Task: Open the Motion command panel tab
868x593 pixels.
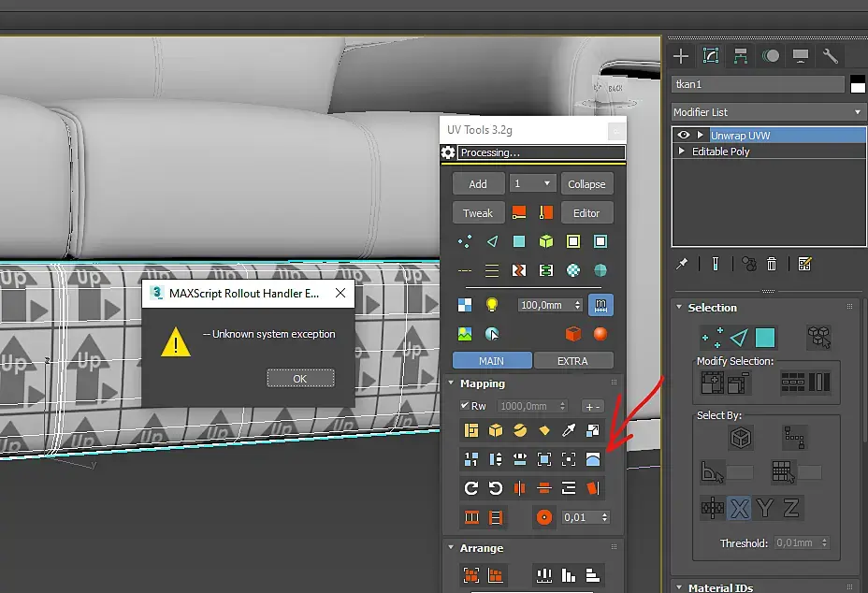Action: (771, 56)
